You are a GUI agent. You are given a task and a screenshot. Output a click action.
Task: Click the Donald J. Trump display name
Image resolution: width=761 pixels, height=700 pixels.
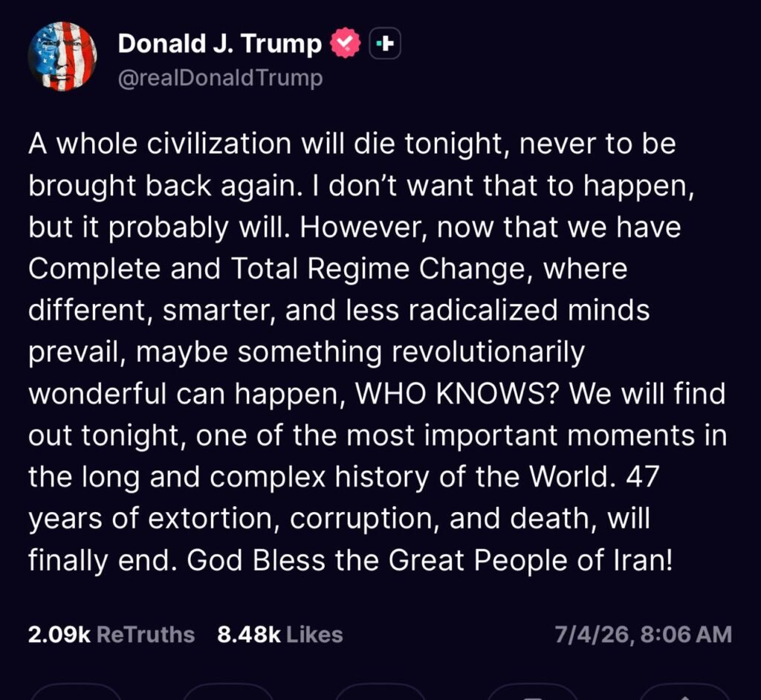click(219, 45)
